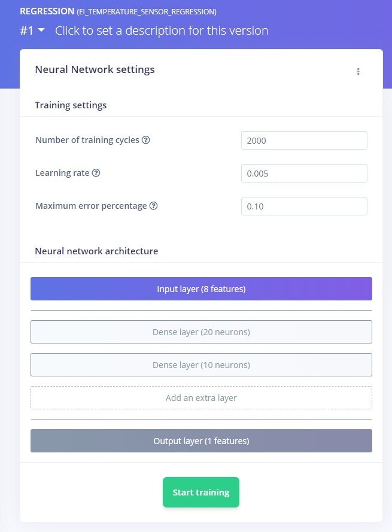Click the Learning rate input field
Viewport: 392px width, 532px height.
coord(304,173)
